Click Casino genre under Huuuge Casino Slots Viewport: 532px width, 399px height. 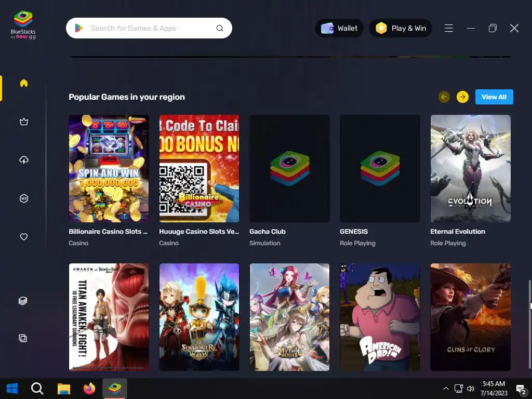coord(169,243)
